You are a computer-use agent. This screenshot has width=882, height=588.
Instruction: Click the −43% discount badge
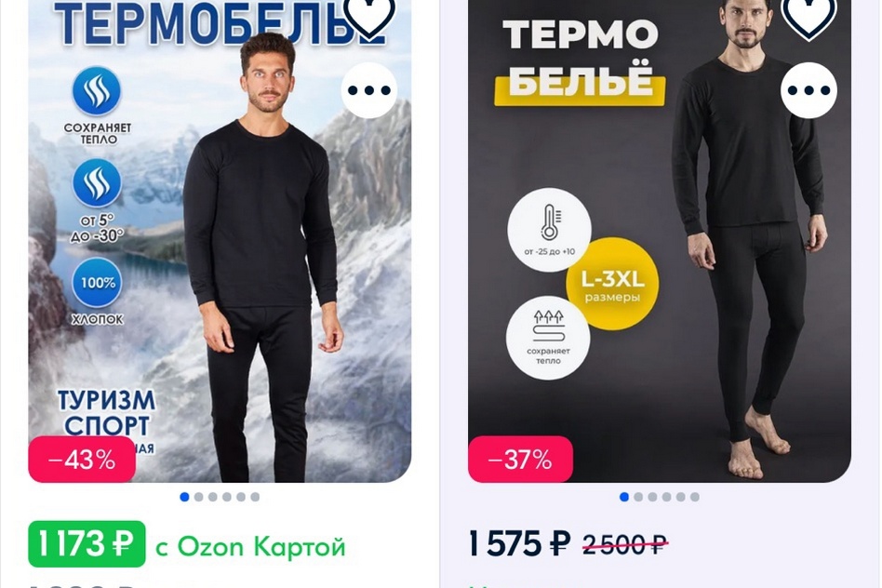82,460
